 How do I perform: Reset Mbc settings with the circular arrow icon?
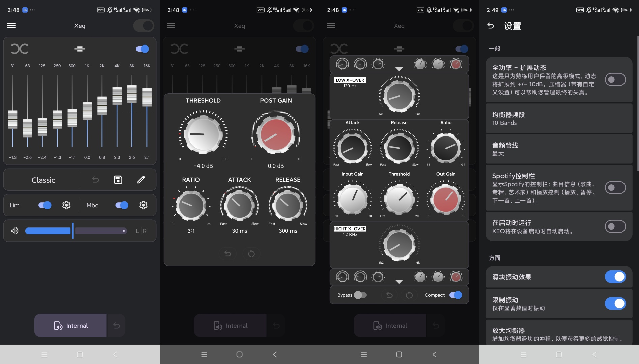coord(409,295)
